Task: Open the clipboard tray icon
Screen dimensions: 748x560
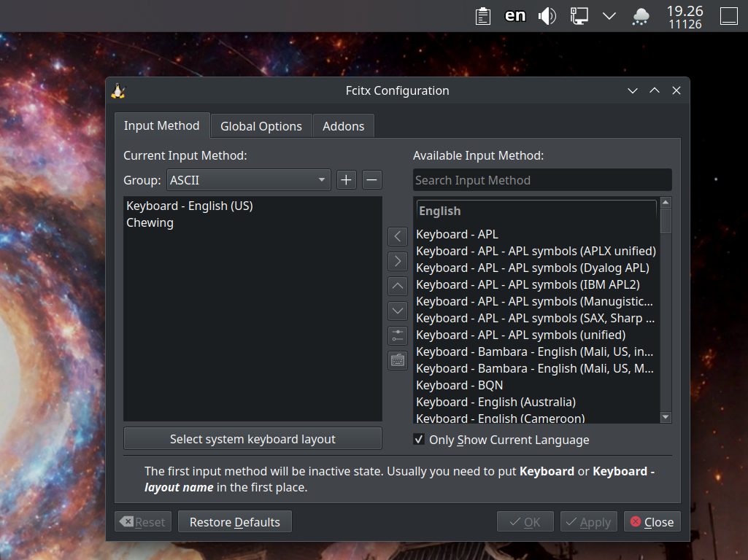Action: tap(482, 16)
